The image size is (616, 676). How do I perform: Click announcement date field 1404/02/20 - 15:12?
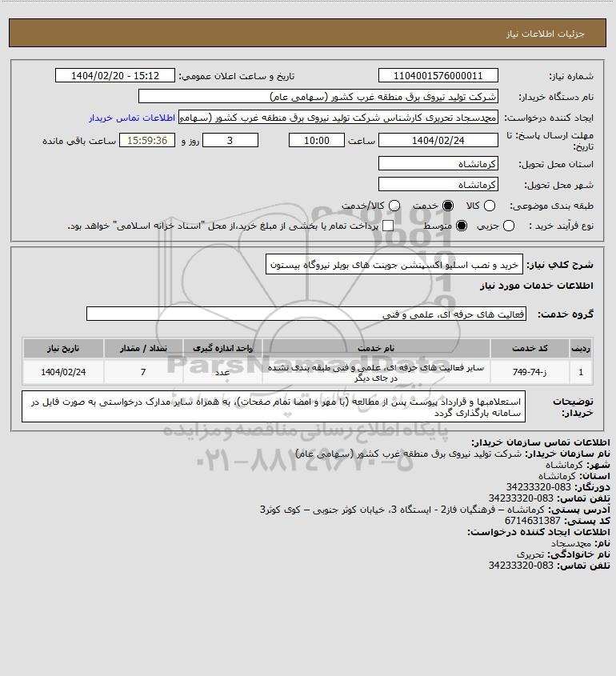115,75
